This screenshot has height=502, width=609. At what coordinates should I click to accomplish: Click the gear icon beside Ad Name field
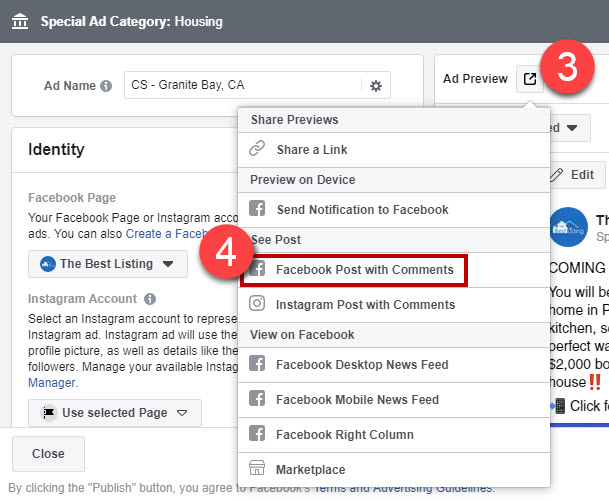(376, 86)
